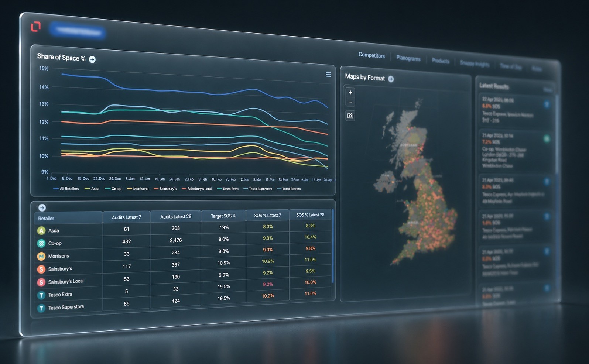Select the Co-op row name
The width and height of the screenshot is (589, 364).
pyautogui.click(x=55, y=243)
